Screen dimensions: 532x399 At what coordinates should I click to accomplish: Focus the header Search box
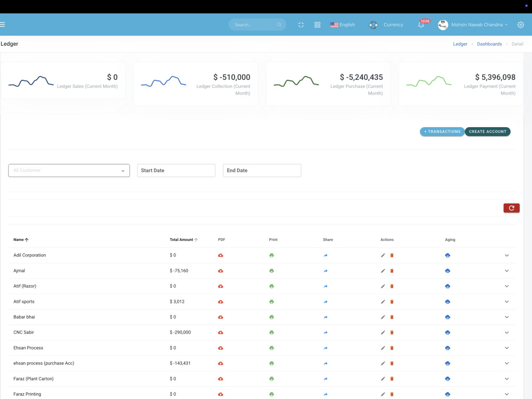[x=257, y=25]
